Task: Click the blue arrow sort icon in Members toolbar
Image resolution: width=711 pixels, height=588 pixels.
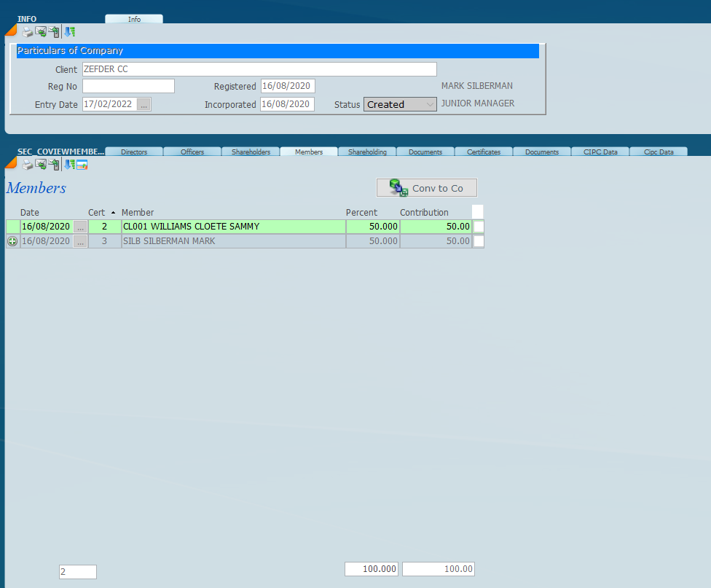Action: [69, 165]
